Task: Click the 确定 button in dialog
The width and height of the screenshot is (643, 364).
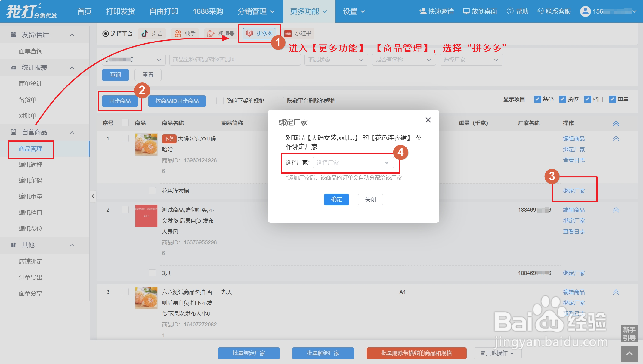Action: [336, 199]
